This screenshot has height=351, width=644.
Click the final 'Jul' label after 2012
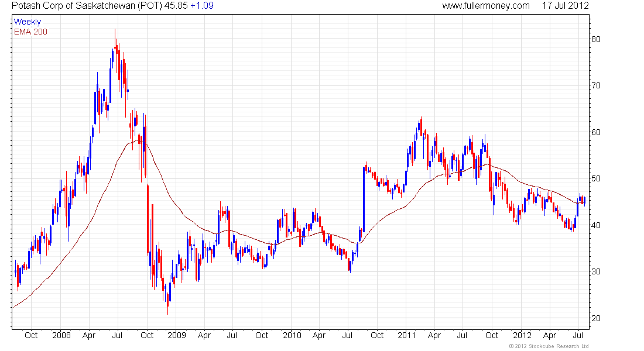(x=578, y=335)
